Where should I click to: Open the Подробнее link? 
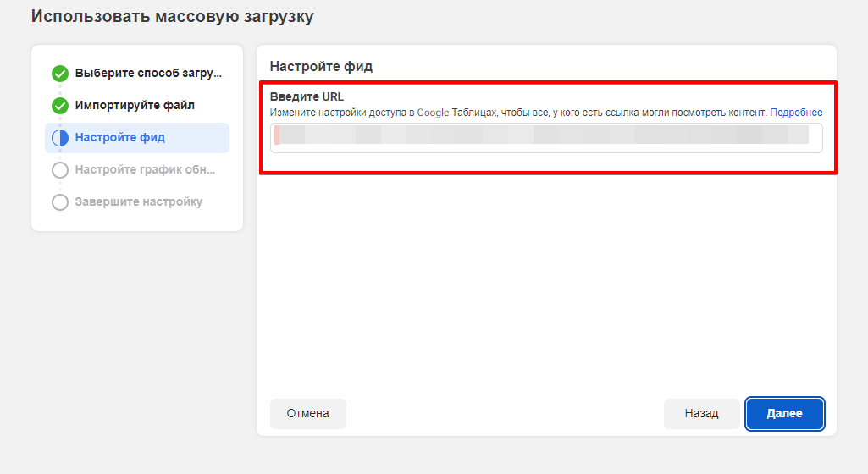click(796, 113)
